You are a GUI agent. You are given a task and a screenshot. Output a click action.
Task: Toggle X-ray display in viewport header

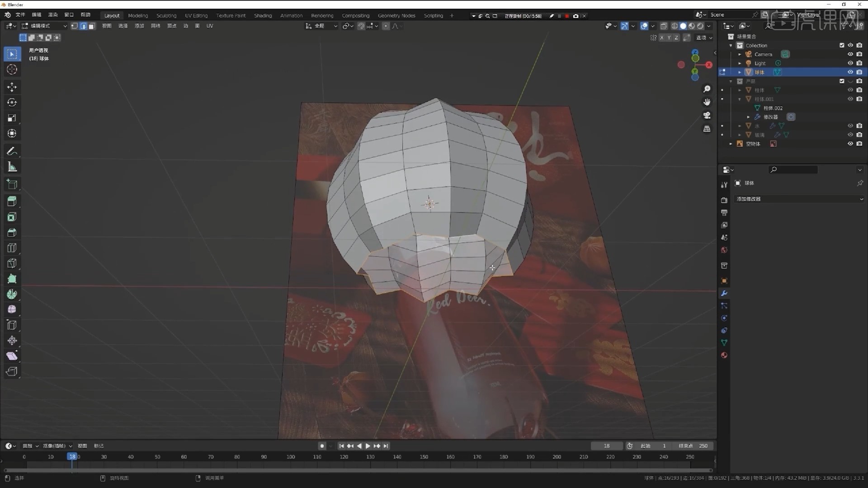coord(664,26)
